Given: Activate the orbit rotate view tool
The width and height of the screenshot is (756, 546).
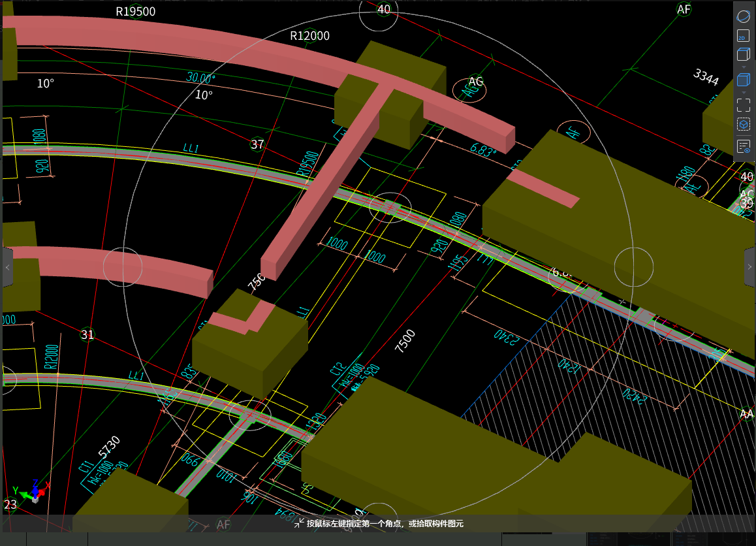Looking at the screenshot, I should (744, 16).
